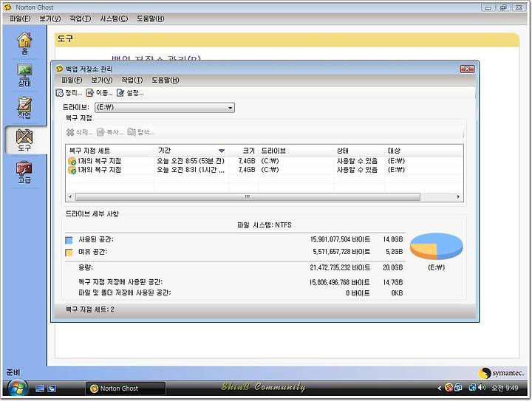
Task: Open 시스템(C) menu in main window
Action: tap(114, 18)
